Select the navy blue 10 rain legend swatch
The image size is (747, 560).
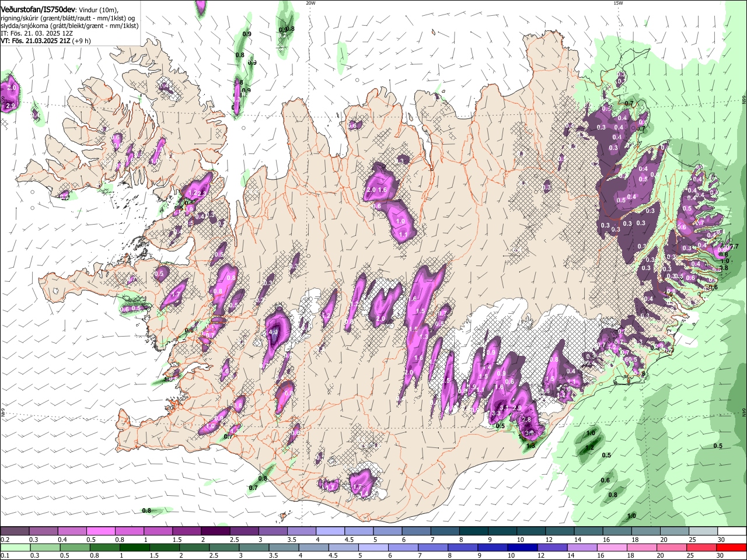521,548
